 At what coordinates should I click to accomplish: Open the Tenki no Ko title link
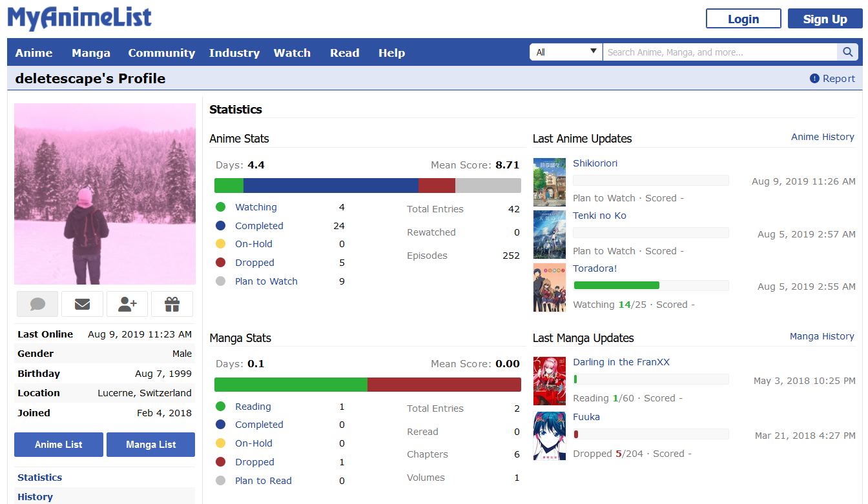pos(599,216)
